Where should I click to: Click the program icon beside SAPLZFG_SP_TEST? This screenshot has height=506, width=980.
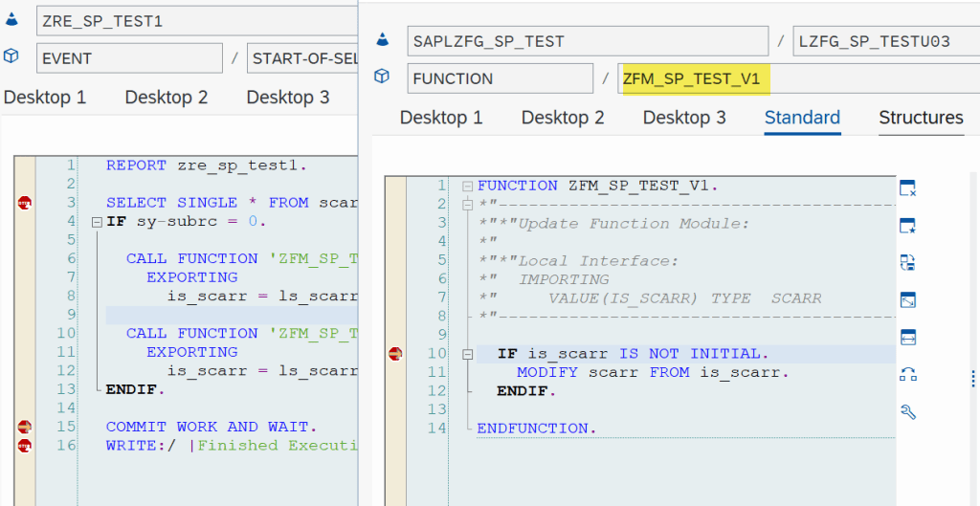pos(383,40)
